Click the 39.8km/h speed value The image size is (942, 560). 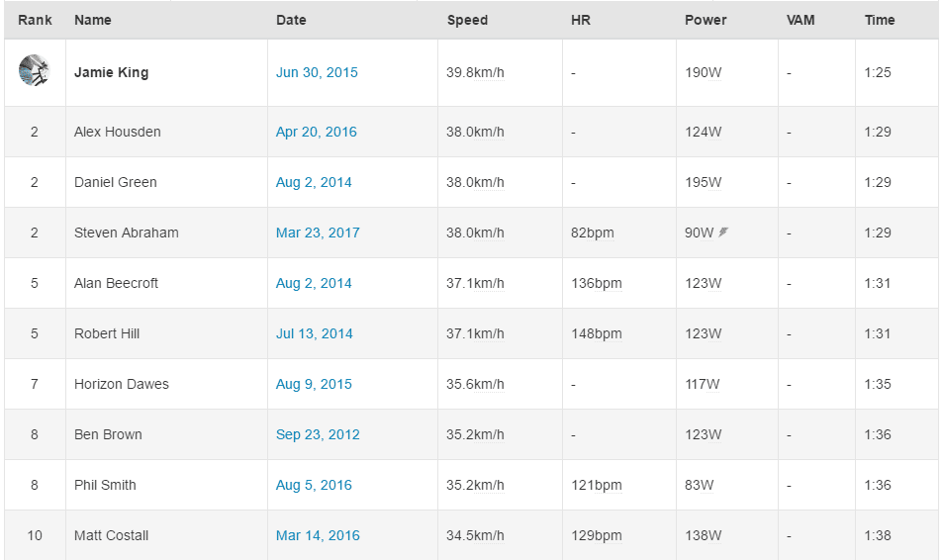(475, 72)
